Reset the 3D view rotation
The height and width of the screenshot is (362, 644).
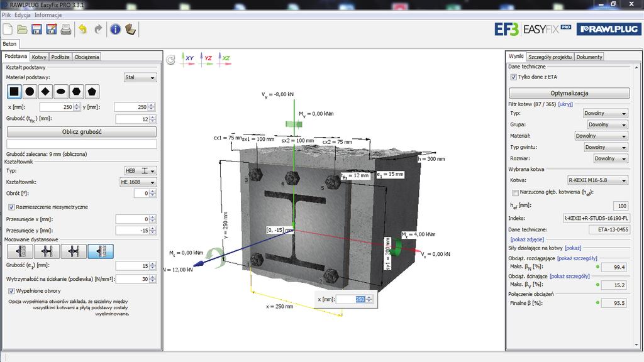[x=170, y=60]
